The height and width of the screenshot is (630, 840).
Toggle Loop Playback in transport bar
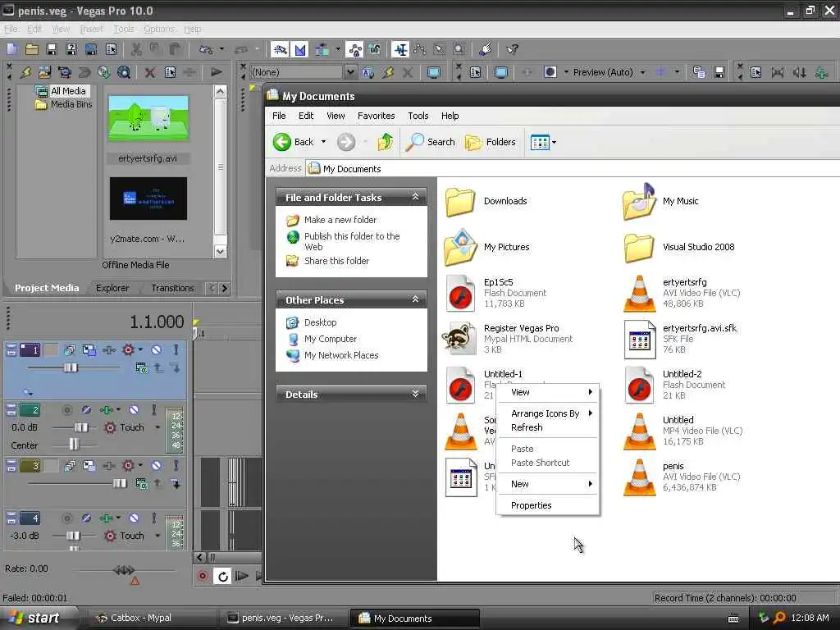pyautogui.click(x=222, y=577)
